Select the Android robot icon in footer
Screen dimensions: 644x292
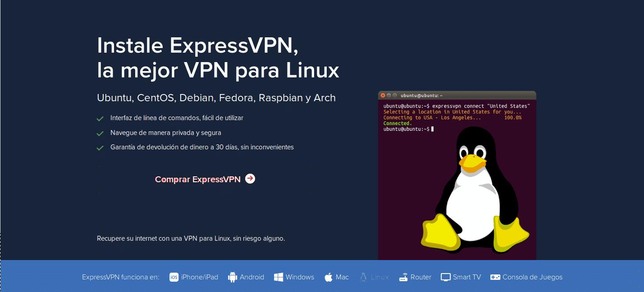click(x=233, y=277)
